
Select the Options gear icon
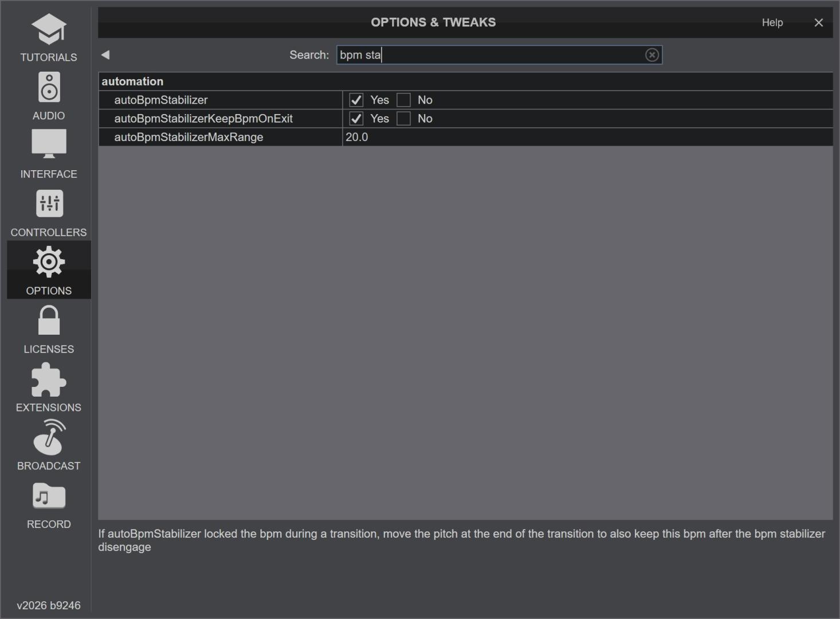49,263
